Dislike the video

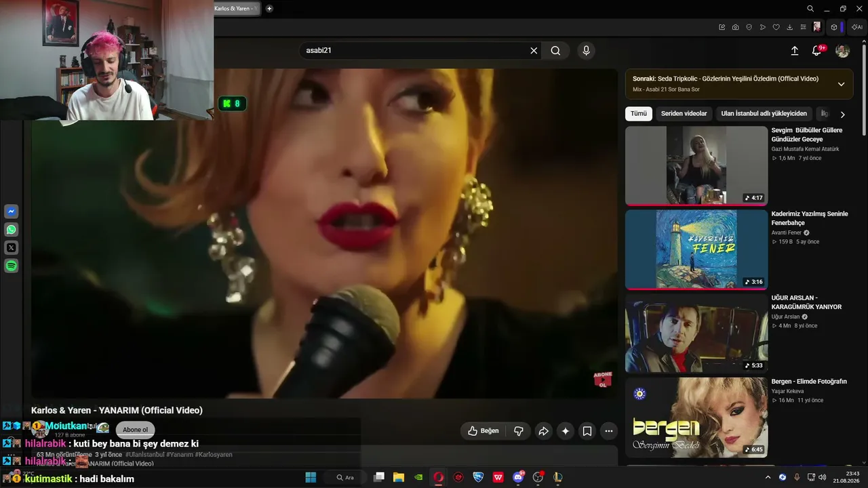pyautogui.click(x=519, y=431)
